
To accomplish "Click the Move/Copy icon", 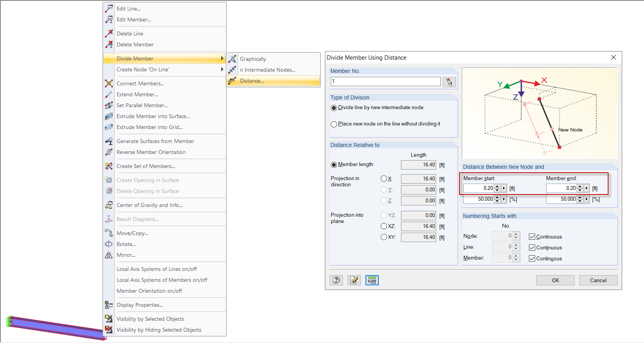I will (x=109, y=233).
